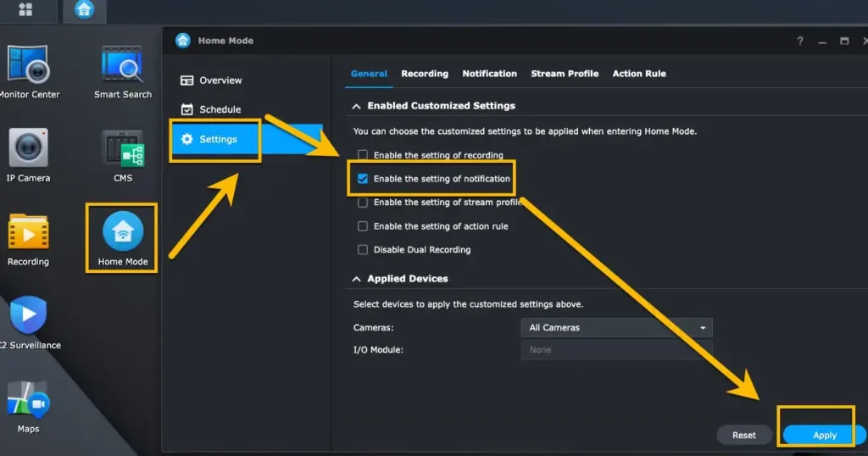868x456 pixels.
Task: Open the Cameras dropdown
Action: coord(617,328)
